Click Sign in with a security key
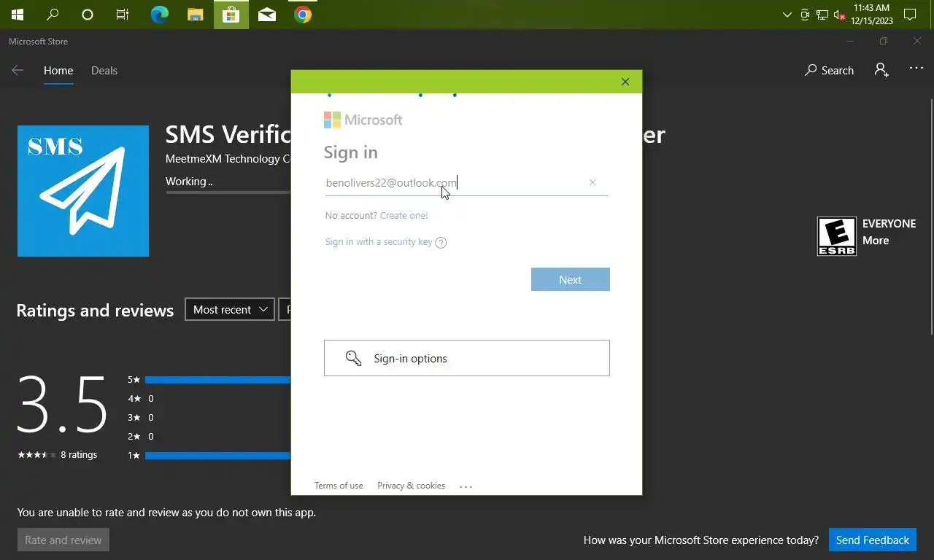The width and height of the screenshot is (934, 560). [379, 242]
